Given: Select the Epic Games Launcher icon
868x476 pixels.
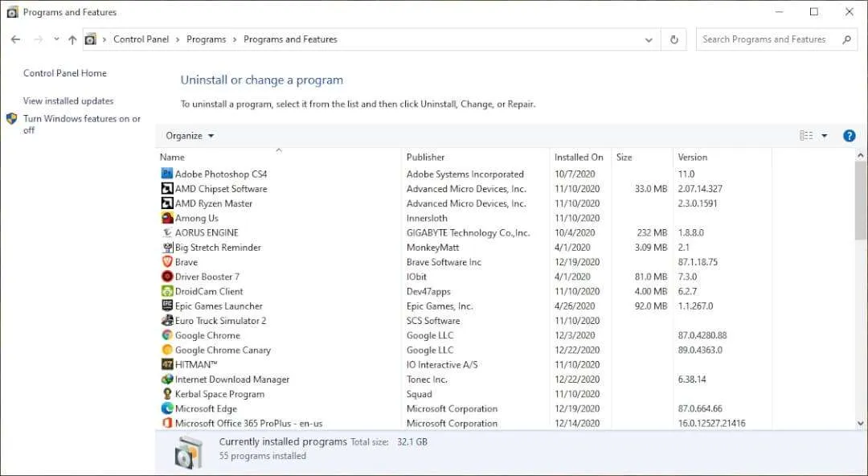Looking at the screenshot, I should [166, 306].
